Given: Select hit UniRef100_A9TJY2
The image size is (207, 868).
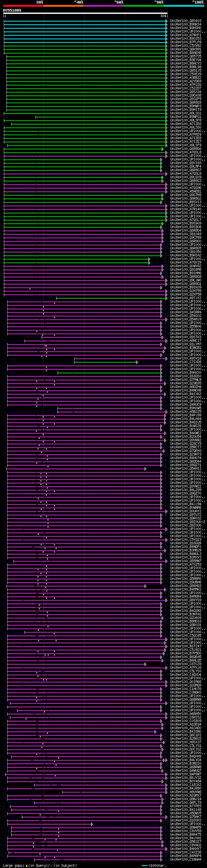Looking at the screenshot, I should 186,298.
